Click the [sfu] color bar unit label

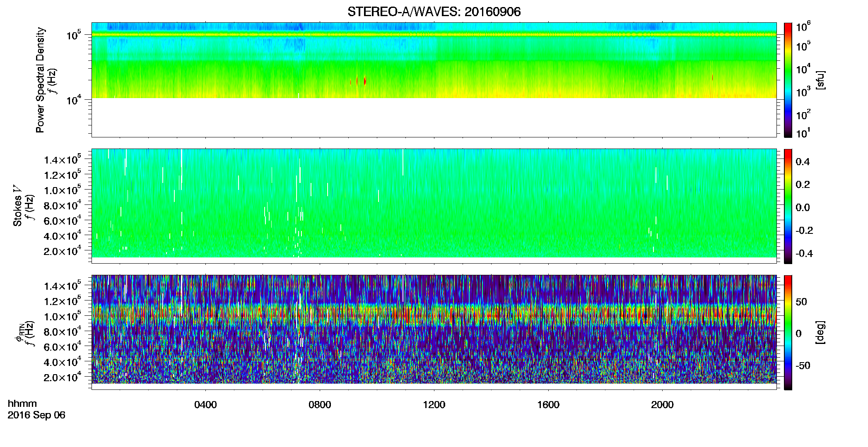pyautogui.click(x=820, y=80)
